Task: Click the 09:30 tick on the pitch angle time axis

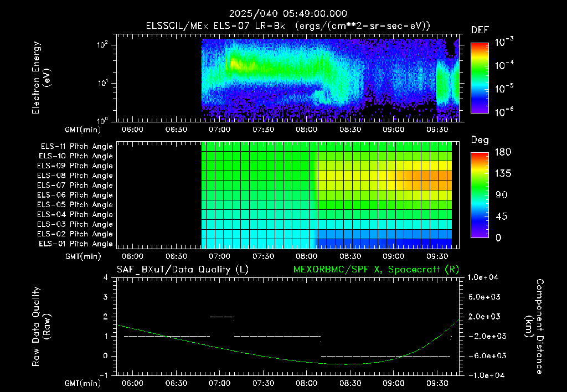Action: (x=437, y=256)
